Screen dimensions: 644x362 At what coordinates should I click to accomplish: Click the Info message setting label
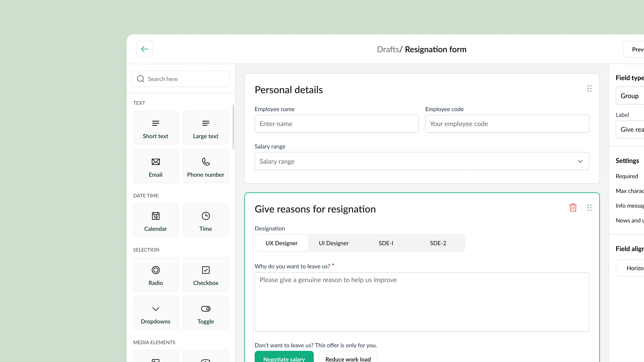[630, 206]
